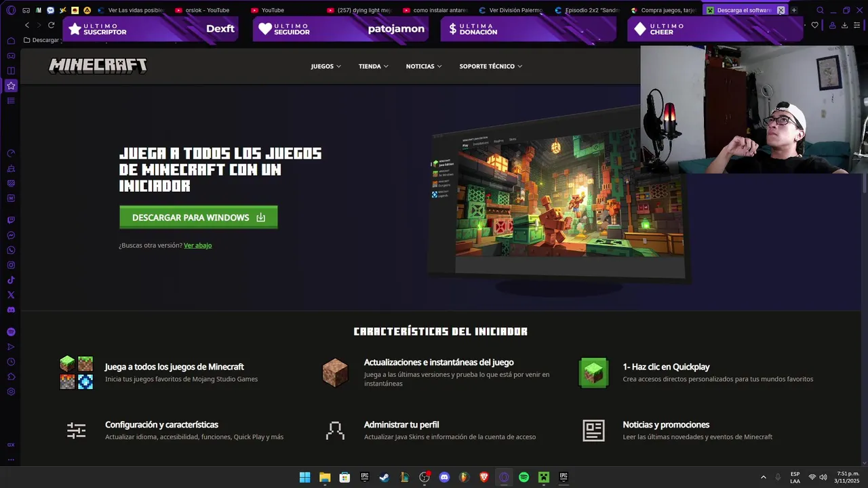Open TikTok in the sidebar
The image size is (868, 488).
pyautogui.click(x=11, y=280)
